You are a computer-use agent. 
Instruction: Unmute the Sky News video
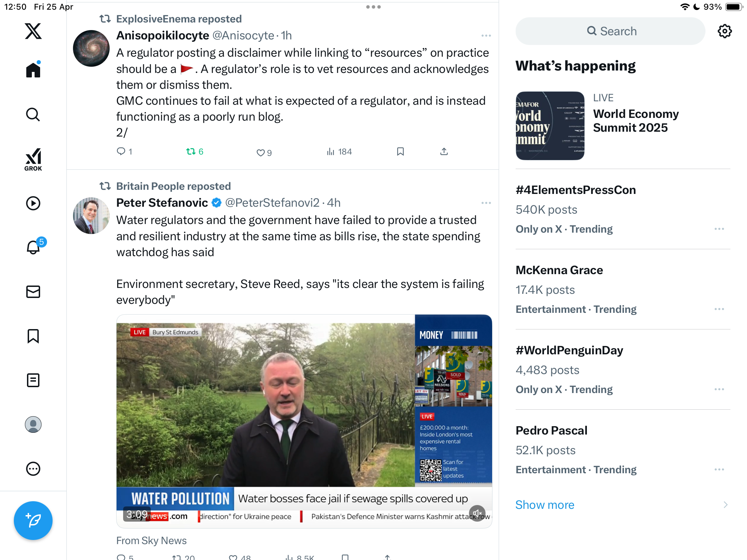tap(477, 513)
